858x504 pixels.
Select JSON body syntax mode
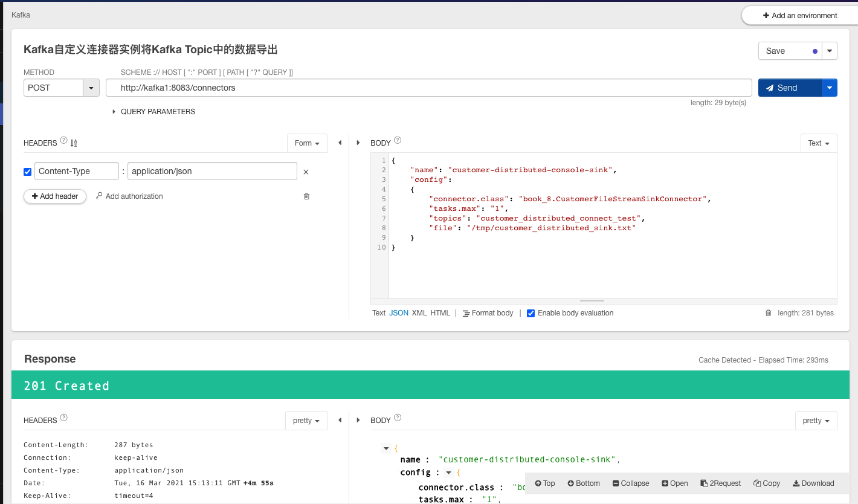(399, 313)
